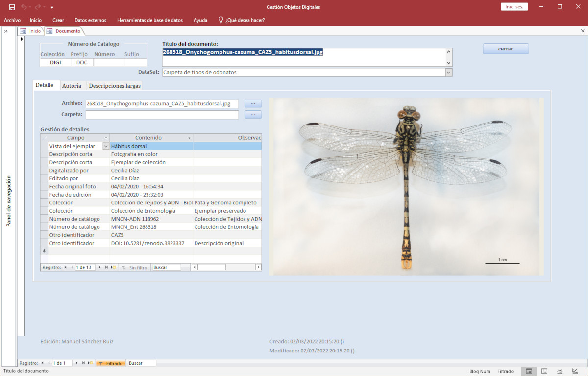This screenshot has height=376, width=588.
Task: Click the Save icon in quick access toolbar
Action: [12, 7]
